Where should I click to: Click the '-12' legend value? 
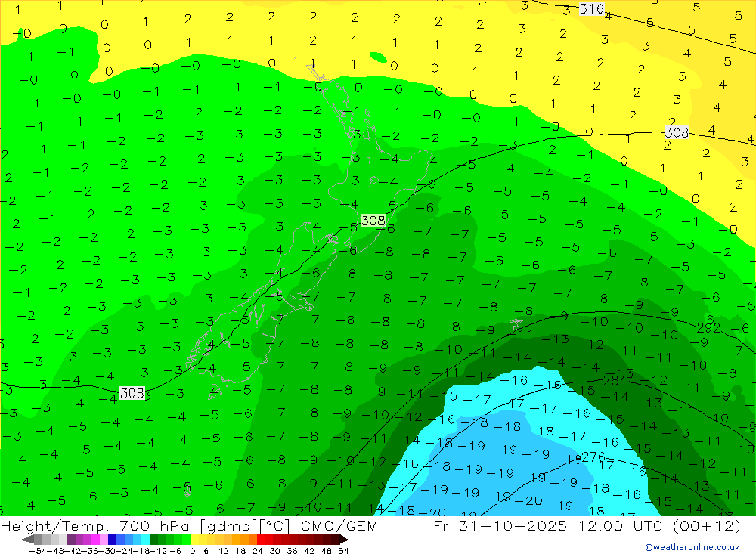(158, 551)
